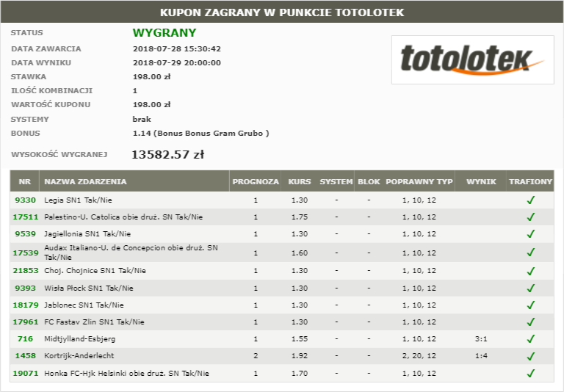Select event number 17511
The height and width of the screenshot is (392, 564).
coord(25,217)
